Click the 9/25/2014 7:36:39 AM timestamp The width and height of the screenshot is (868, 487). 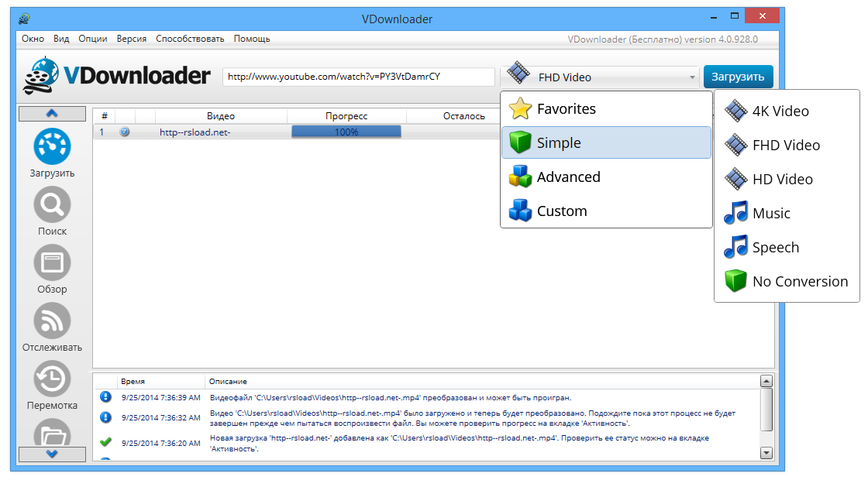click(161, 397)
